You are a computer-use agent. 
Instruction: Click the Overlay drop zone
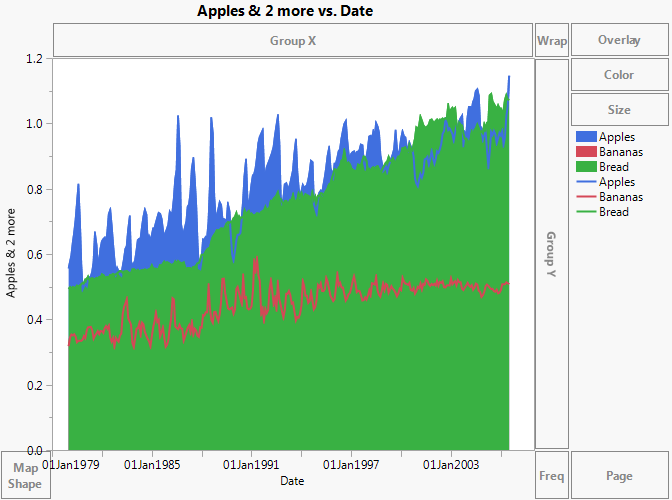point(619,39)
